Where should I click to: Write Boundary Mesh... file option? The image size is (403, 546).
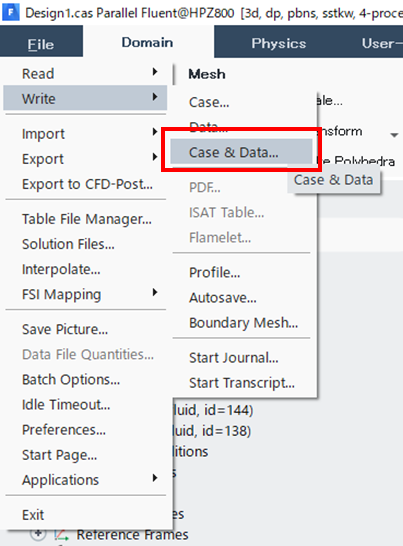point(243,323)
